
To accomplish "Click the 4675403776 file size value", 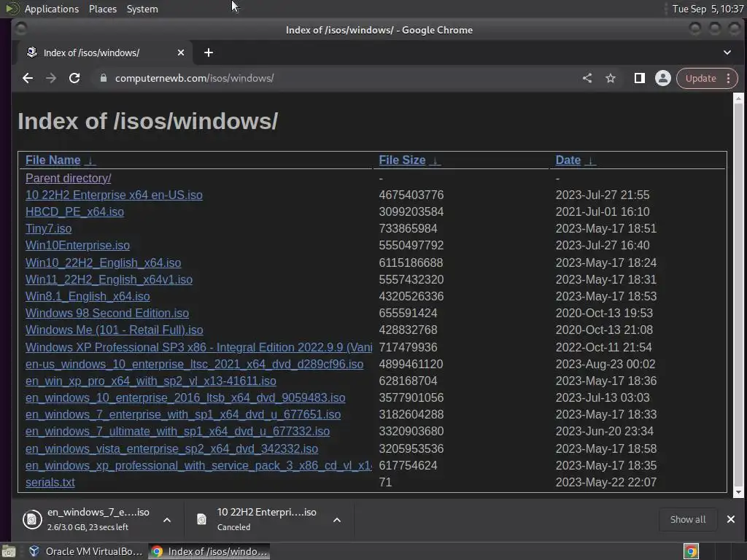I will [x=411, y=195].
